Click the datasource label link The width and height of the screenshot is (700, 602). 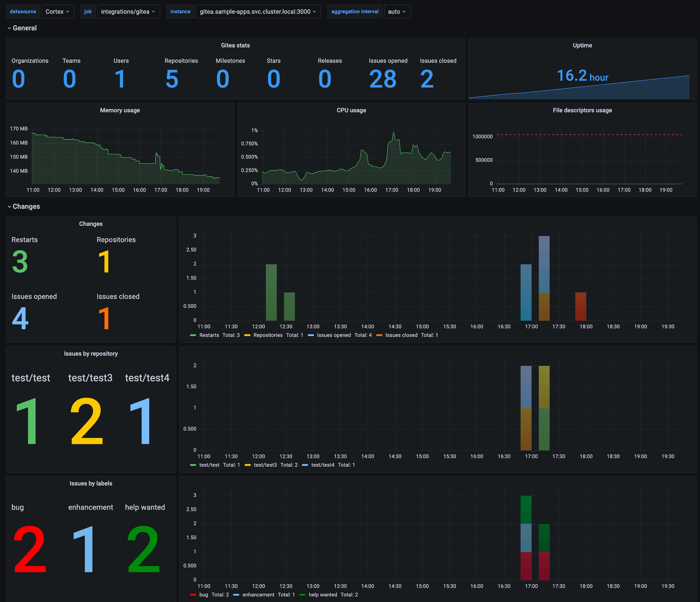coord(23,11)
